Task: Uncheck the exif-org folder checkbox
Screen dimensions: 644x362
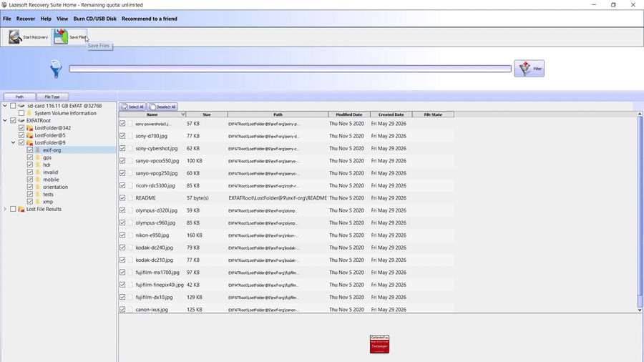Action: coord(30,150)
